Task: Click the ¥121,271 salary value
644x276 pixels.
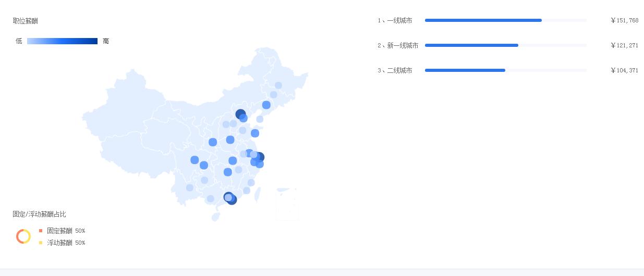Action: pyautogui.click(x=624, y=45)
